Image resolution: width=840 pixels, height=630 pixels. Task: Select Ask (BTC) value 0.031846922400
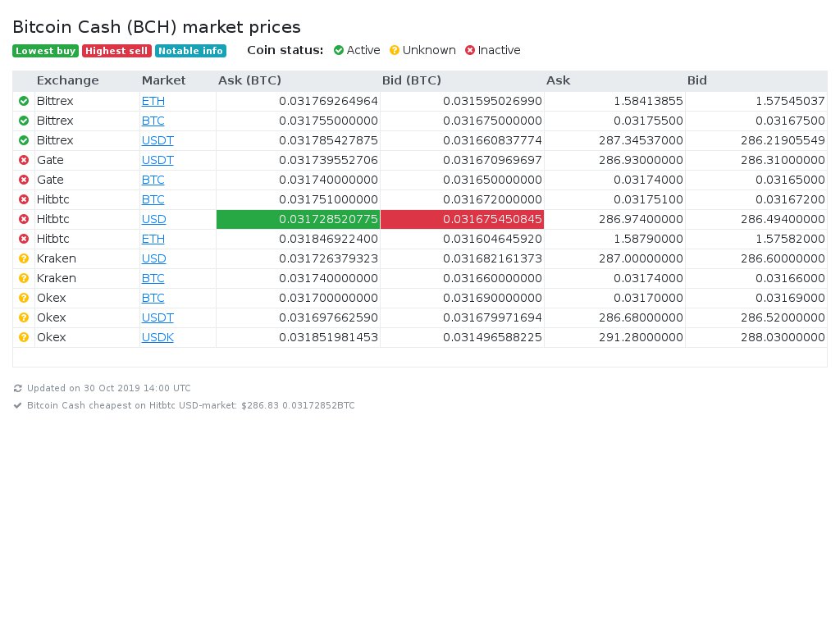click(x=328, y=239)
